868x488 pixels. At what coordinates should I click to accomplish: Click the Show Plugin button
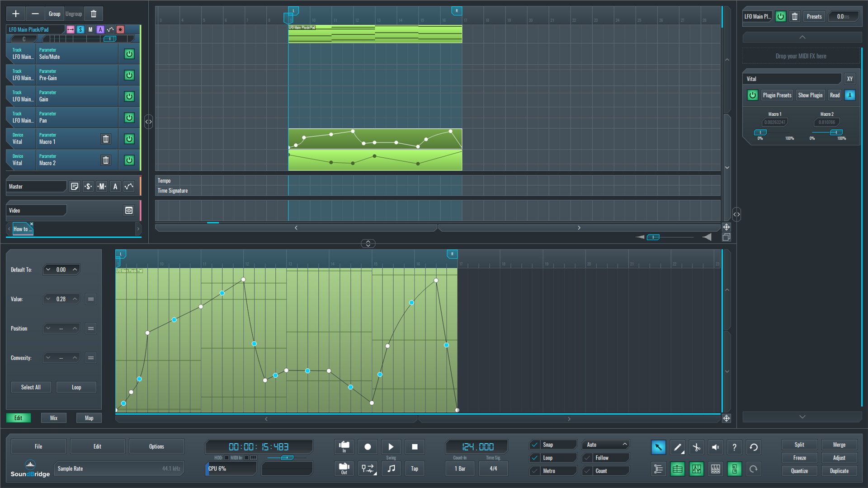(810, 95)
